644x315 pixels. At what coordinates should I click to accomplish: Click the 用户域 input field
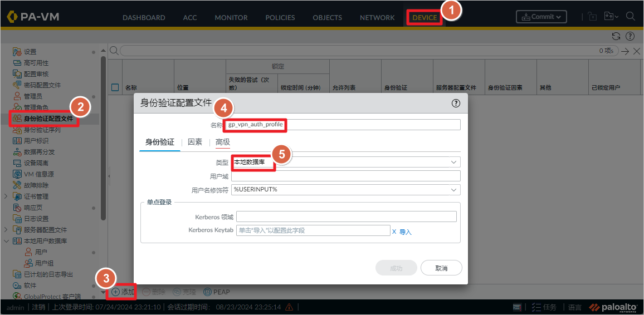pyautogui.click(x=346, y=176)
